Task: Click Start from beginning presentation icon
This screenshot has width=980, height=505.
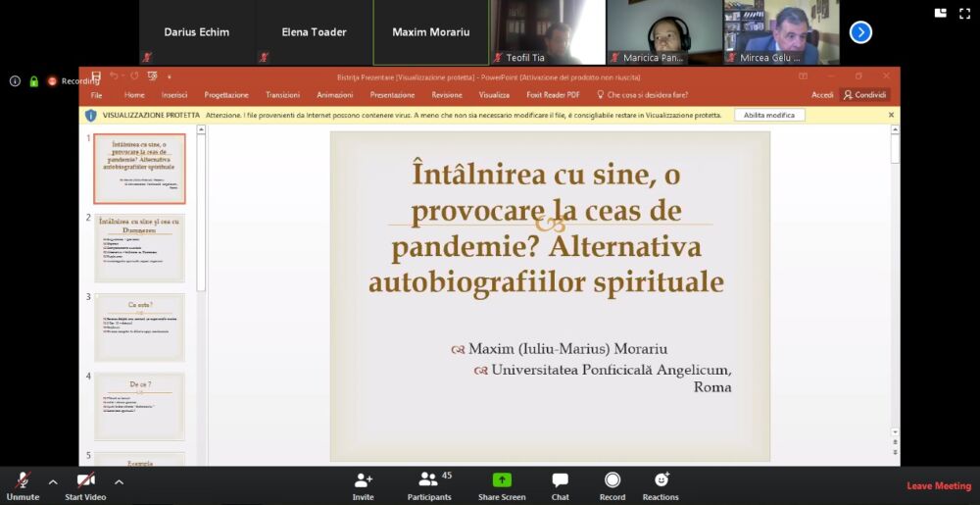Action: (x=152, y=76)
